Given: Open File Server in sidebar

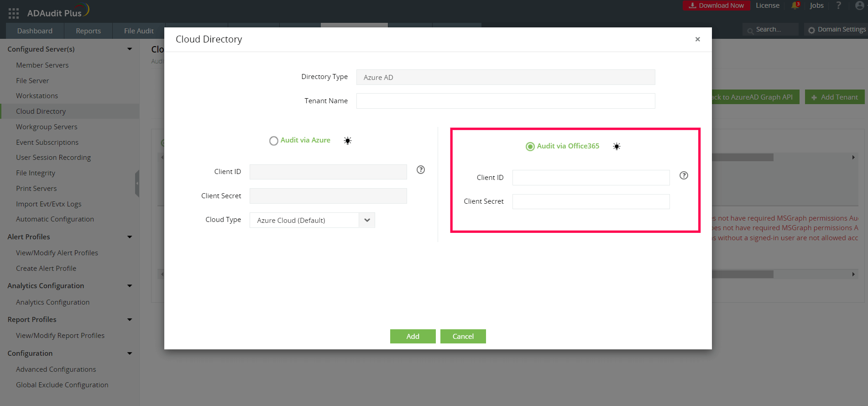Looking at the screenshot, I should pyautogui.click(x=32, y=81).
